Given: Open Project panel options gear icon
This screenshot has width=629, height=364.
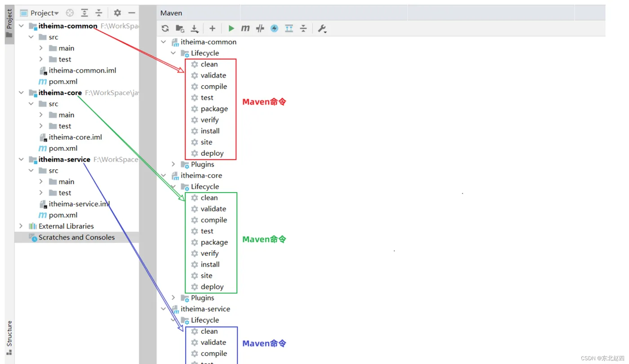Looking at the screenshot, I should [x=117, y=13].
